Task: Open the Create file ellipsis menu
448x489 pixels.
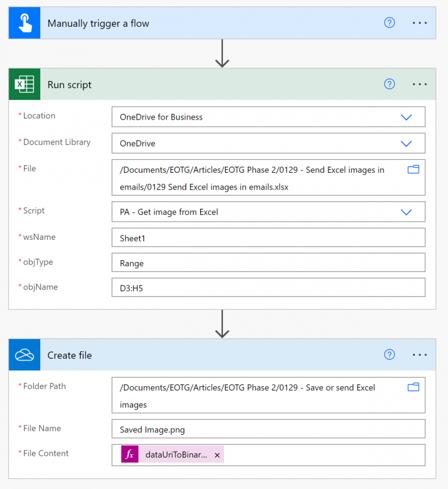Action: coord(420,354)
